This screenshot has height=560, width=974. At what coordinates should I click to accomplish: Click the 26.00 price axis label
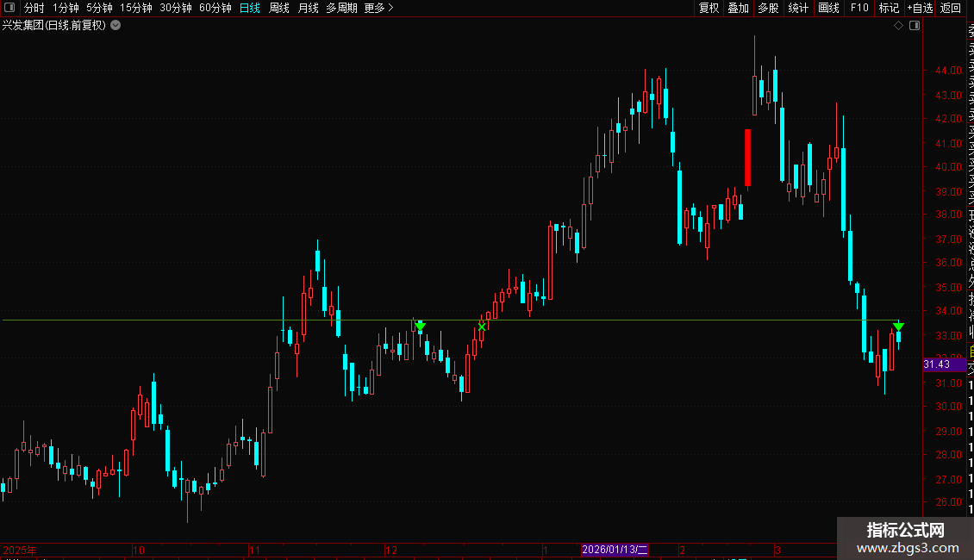[x=948, y=501]
